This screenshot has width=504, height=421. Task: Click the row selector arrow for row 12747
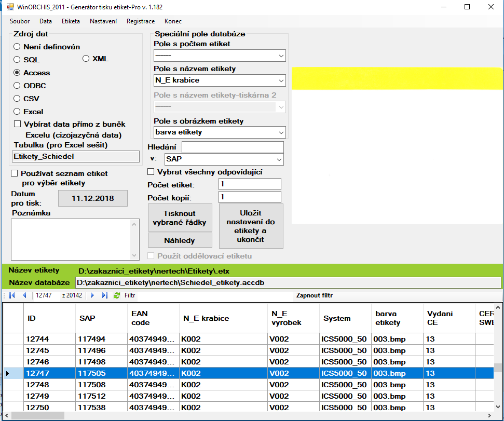point(7,373)
